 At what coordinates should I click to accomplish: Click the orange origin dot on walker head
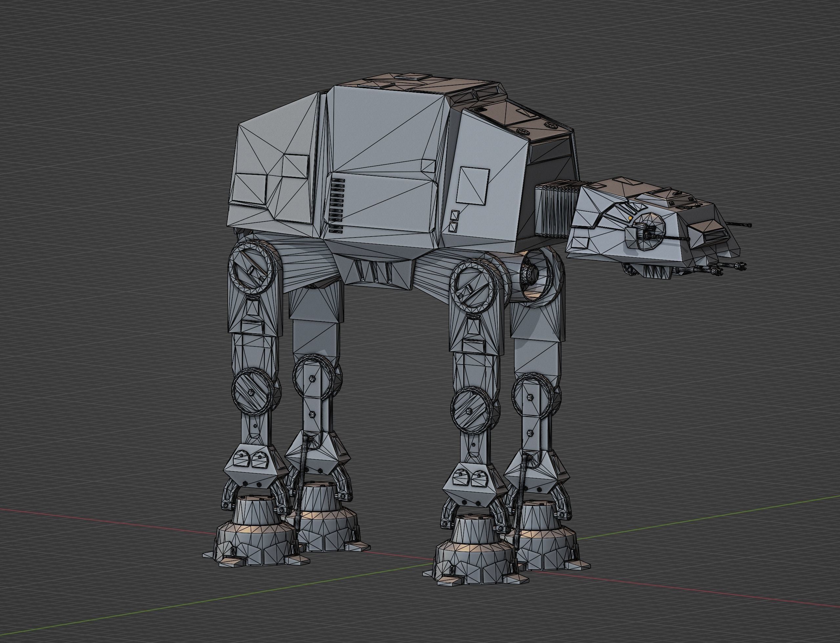point(630,218)
